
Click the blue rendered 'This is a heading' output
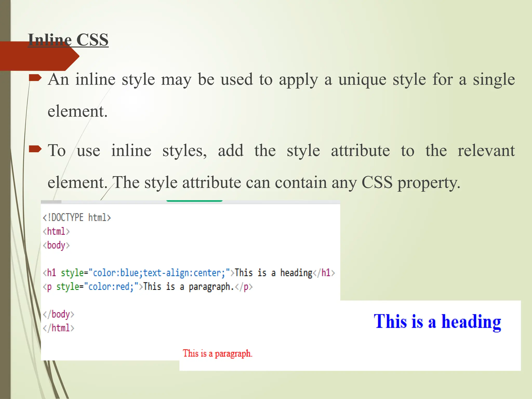pos(437,322)
